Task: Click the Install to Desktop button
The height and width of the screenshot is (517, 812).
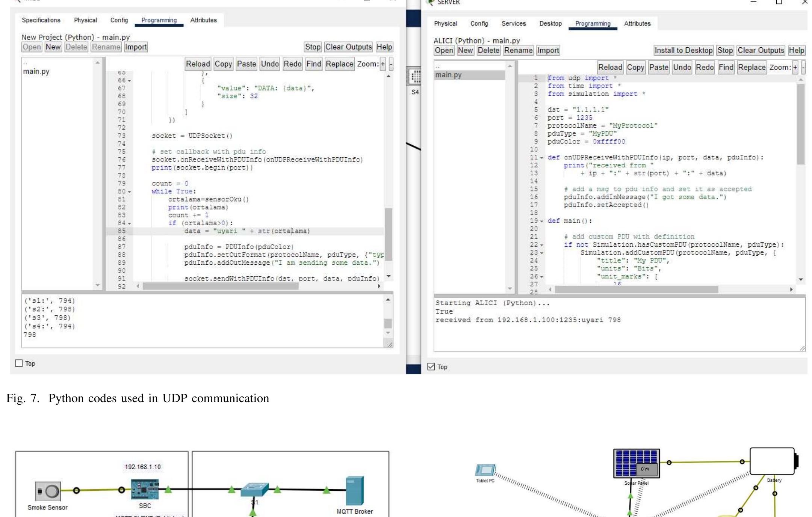Action: (683, 50)
